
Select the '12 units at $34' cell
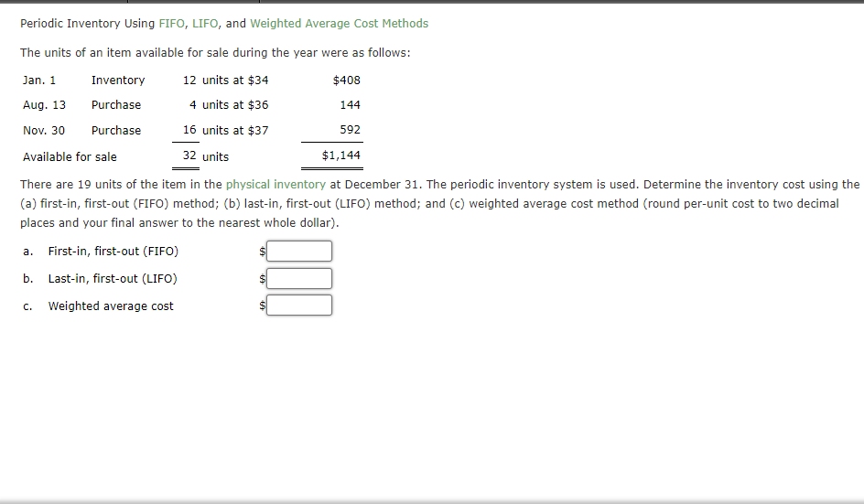point(225,80)
